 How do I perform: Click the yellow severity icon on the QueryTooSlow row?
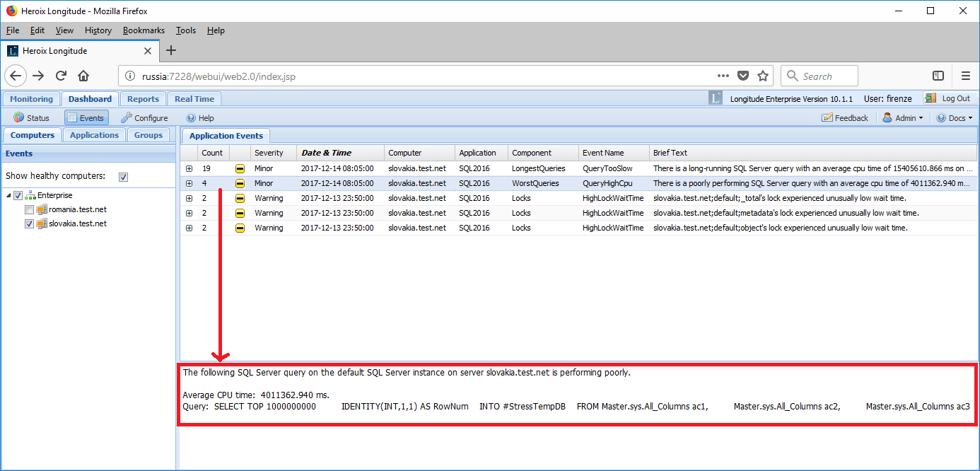click(240, 168)
